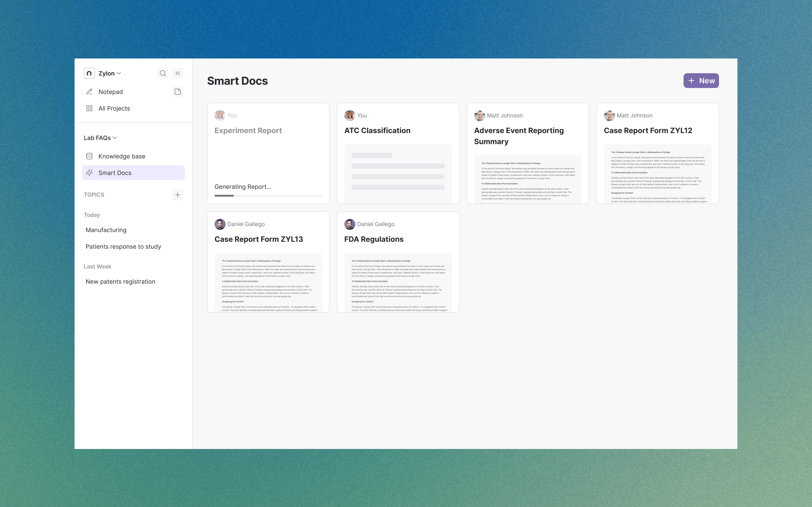Viewport: 812px width, 507px height.
Task: Open the ATC Classification document card
Action: pyautogui.click(x=398, y=153)
